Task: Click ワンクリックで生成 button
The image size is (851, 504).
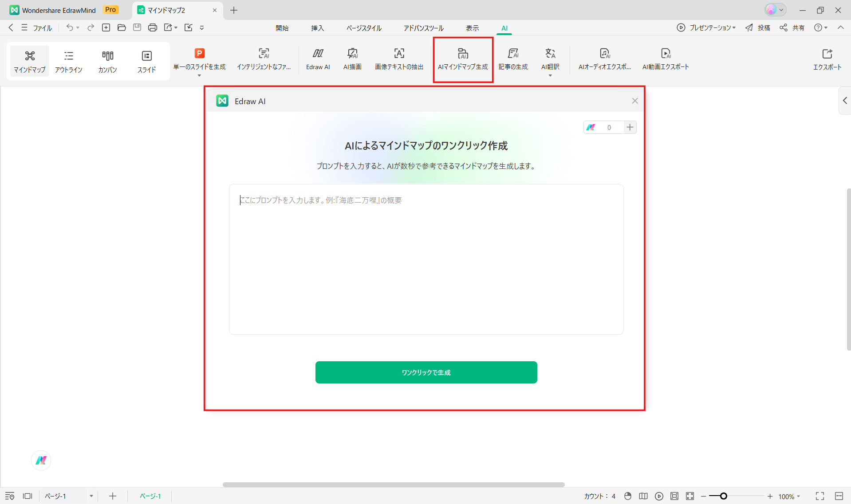Action: click(426, 372)
